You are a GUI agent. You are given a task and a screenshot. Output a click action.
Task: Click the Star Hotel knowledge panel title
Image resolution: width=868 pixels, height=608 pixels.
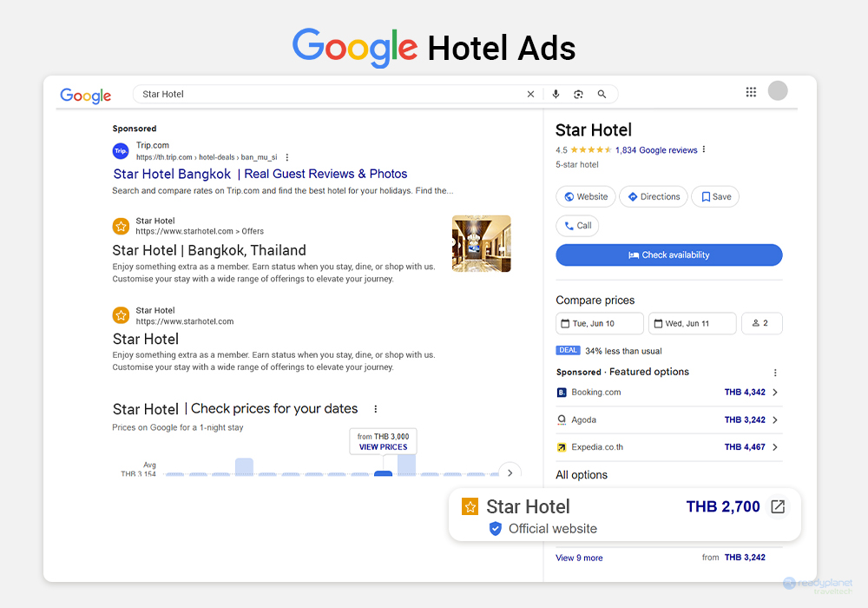tap(594, 130)
